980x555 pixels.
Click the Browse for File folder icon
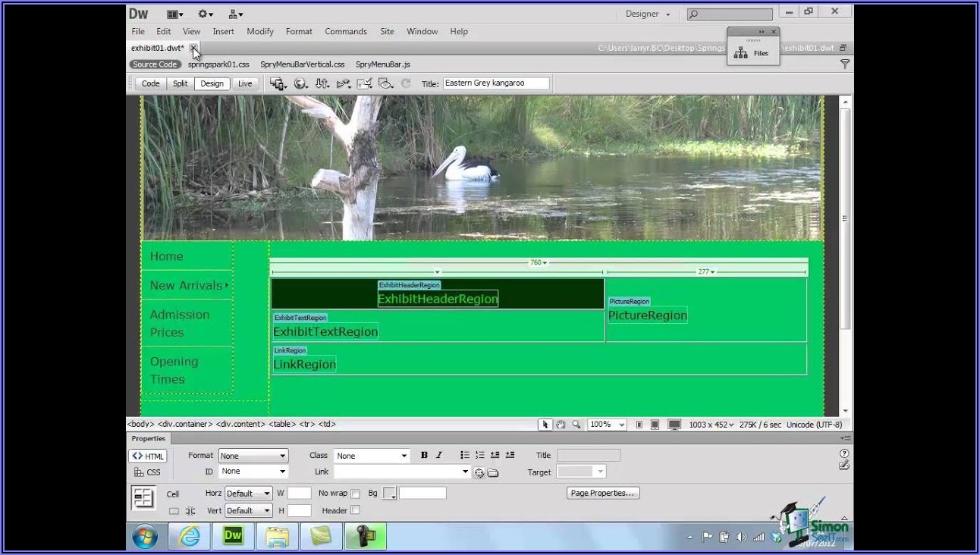tap(493, 472)
